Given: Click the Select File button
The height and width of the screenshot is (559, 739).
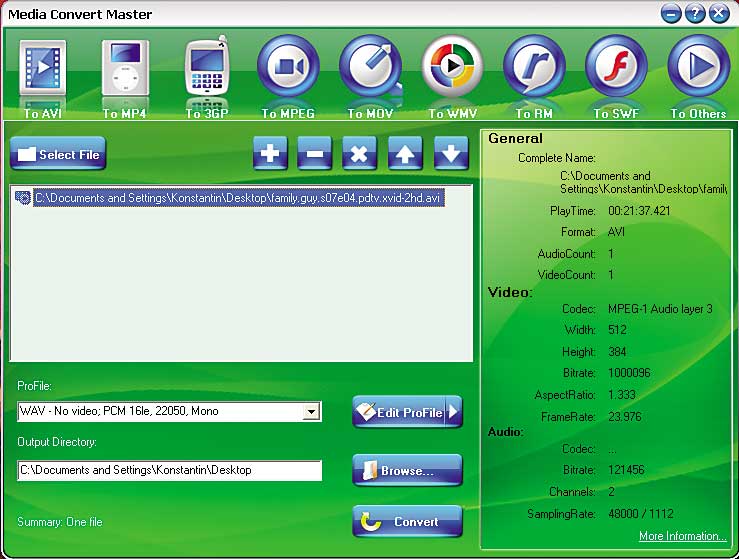Looking at the screenshot, I should 58,153.
